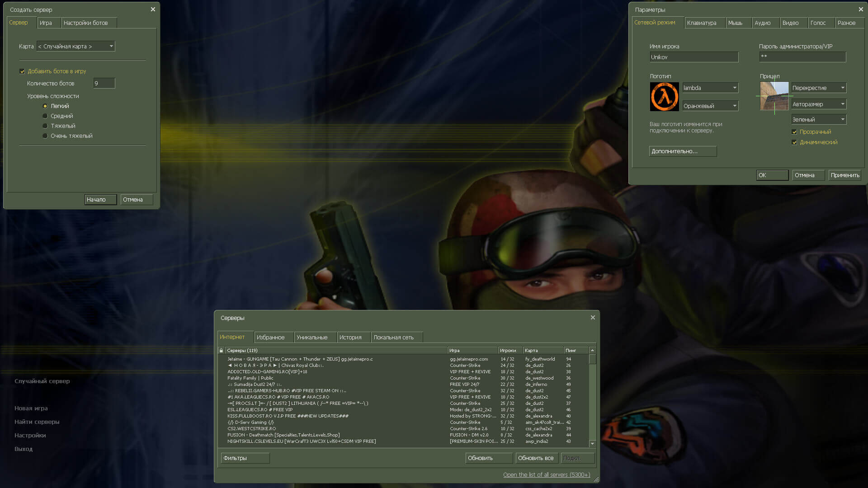Viewport: 868px width, 488px height.
Task: Open Уникальные servers tab
Action: coord(315,337)
